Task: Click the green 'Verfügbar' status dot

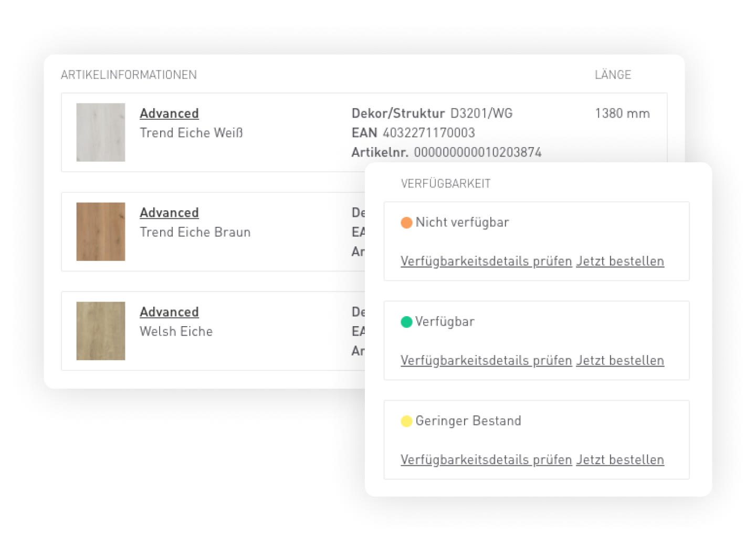Action: [406, 322]
